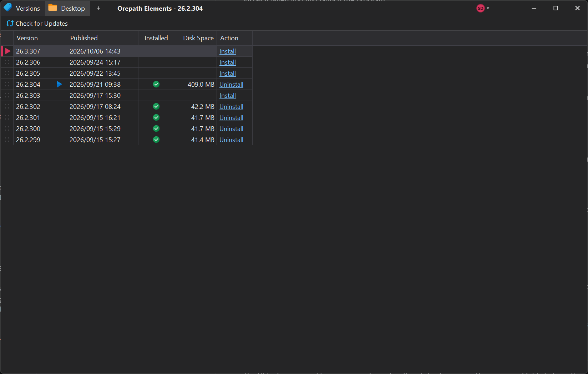Screen dimensions: 588x374
Task: Maximize the Orepath Elements window
Action: tap(556, 8)
